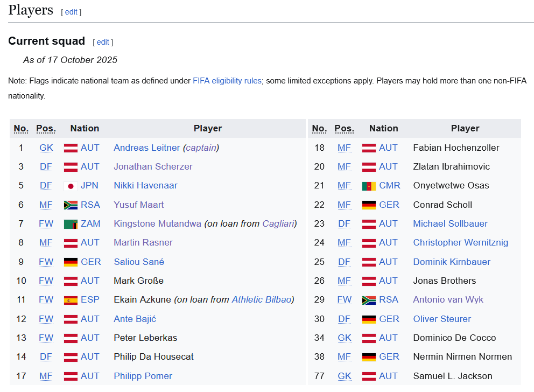Open Michael Sollbauer's player page
534x392 pixels.
[x=450, y=223]
